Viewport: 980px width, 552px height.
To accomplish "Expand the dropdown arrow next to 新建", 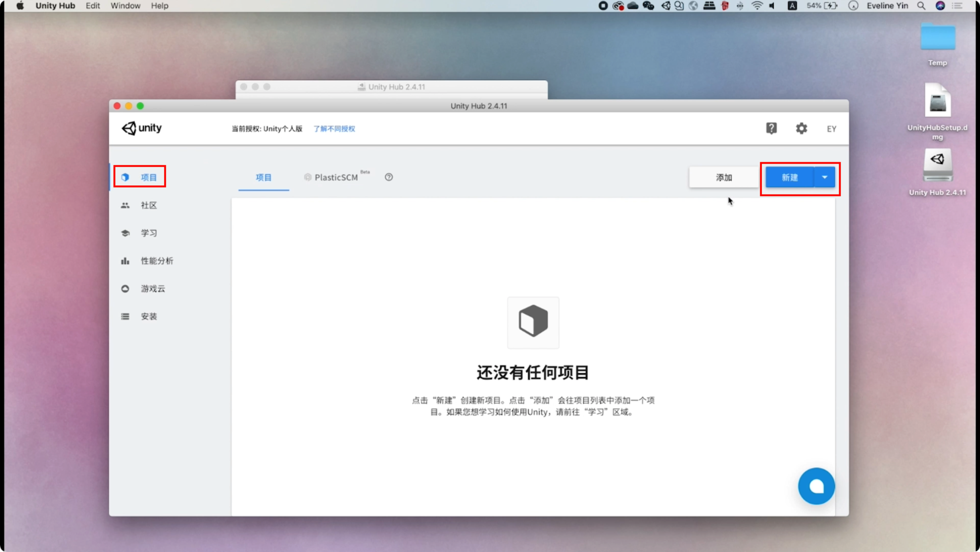I will tap(824, 177).
